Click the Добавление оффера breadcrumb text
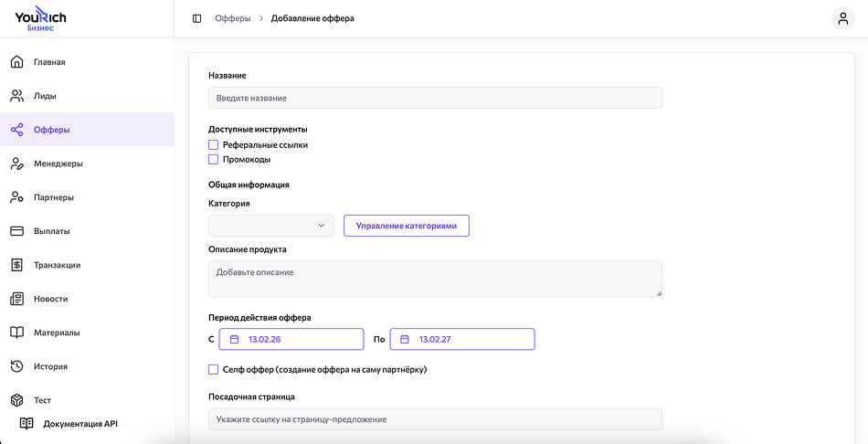This screenshot has height=444, width=868. click(312, 18)
